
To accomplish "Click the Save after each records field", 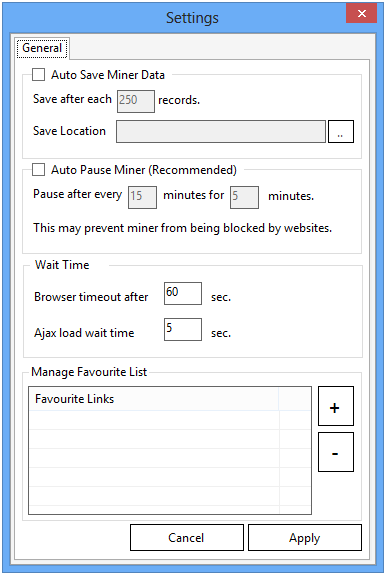I will pyautogui.click(x=136, y=101).
